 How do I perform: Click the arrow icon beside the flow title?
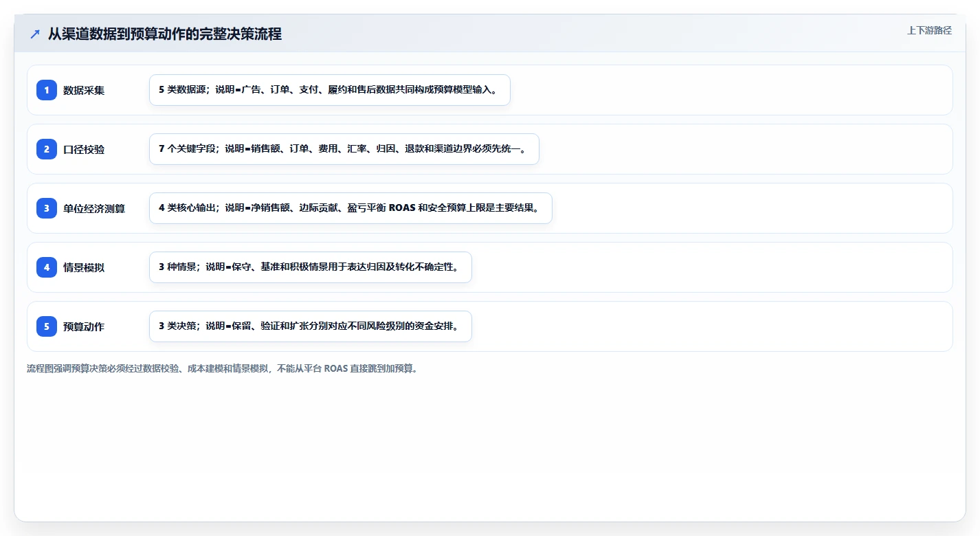(x=35, y=34)
